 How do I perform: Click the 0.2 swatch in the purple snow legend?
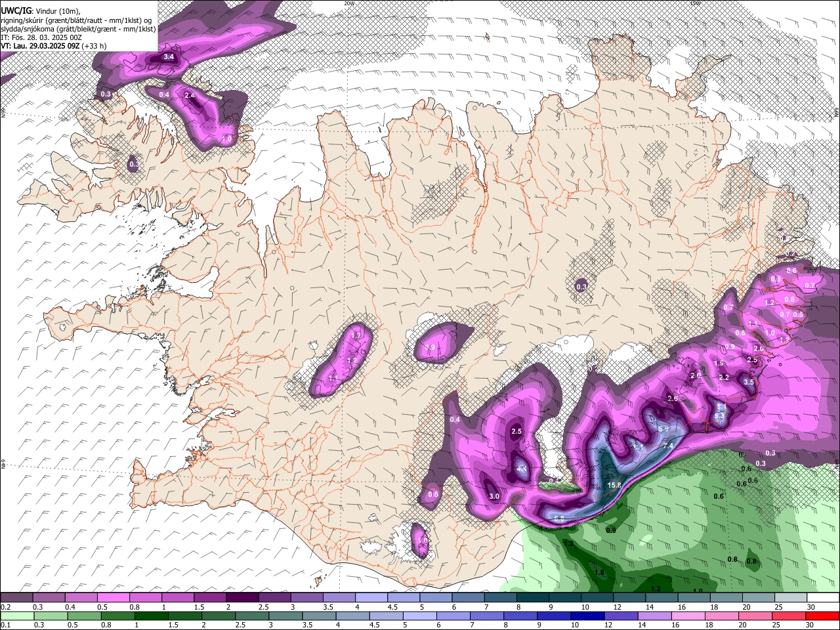[x=16, y=598]
